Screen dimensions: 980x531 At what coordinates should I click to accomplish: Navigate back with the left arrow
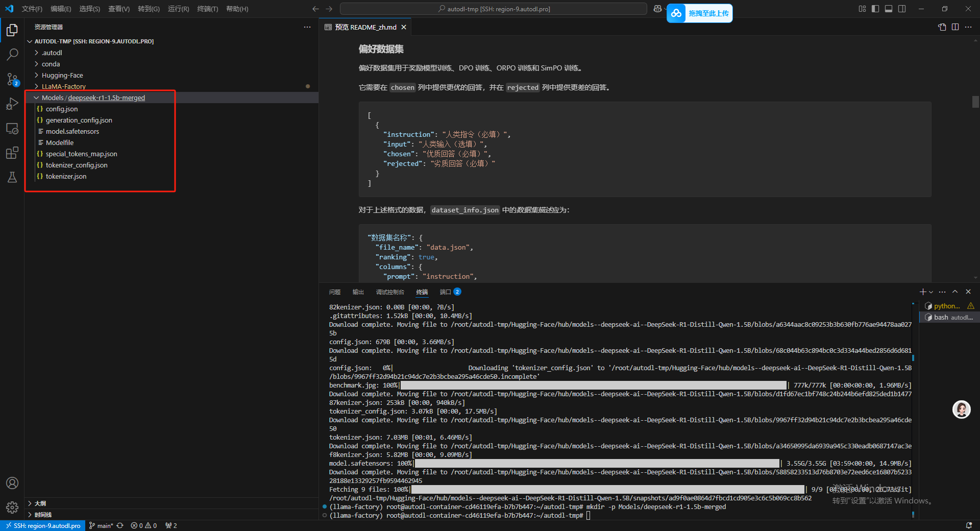coord(315,9)
